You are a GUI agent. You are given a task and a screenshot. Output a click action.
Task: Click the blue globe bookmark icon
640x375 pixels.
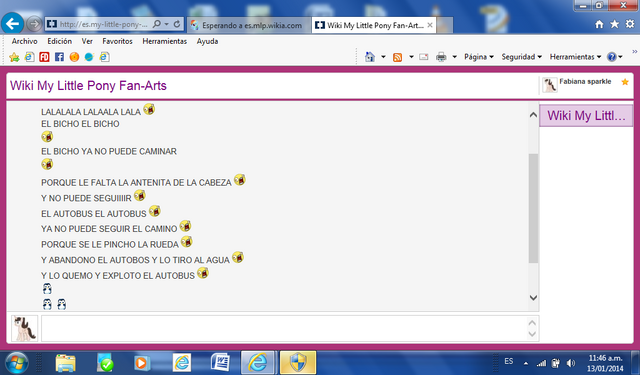[x=89, y=57]
